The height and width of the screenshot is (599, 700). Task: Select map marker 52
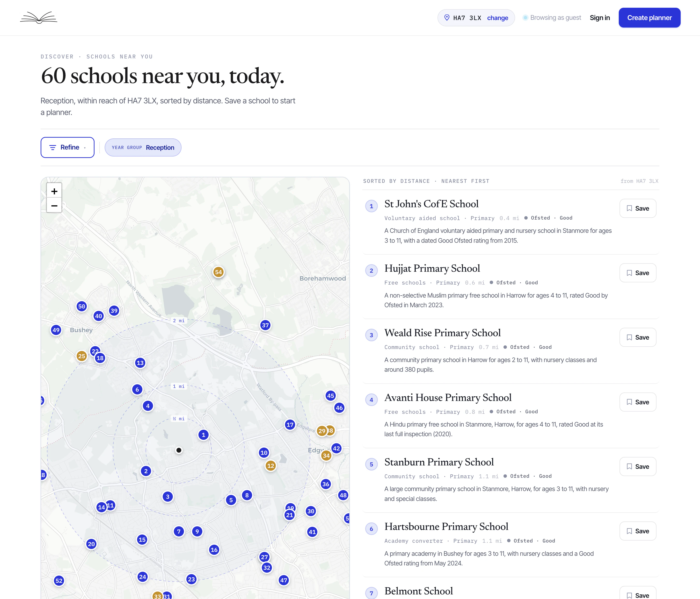click(59, 581)
